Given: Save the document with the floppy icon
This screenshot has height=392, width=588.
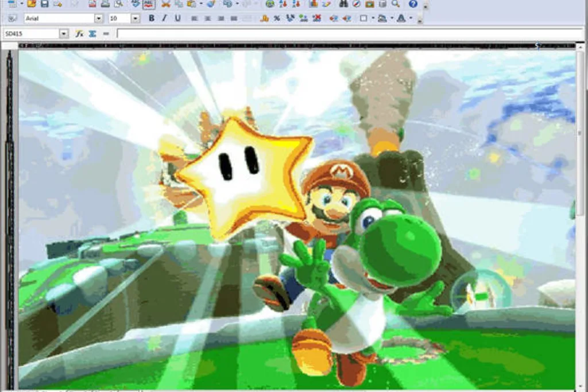Looking at the screenshot, I should (x=45, y=4).
